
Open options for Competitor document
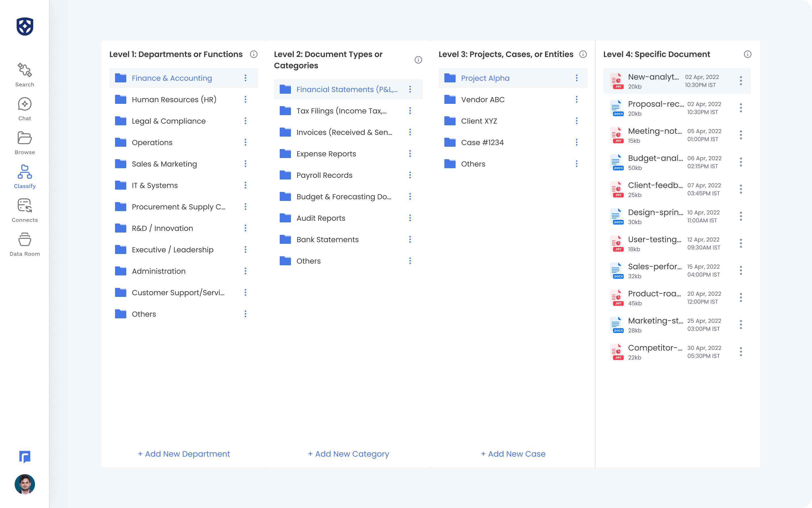[x=741, y=352]
